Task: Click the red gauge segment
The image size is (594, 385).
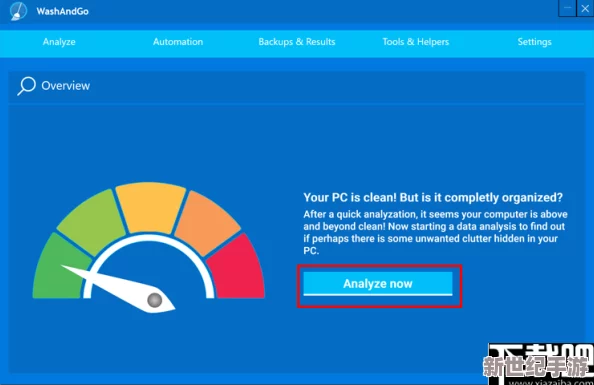Action: coord(238,268)
